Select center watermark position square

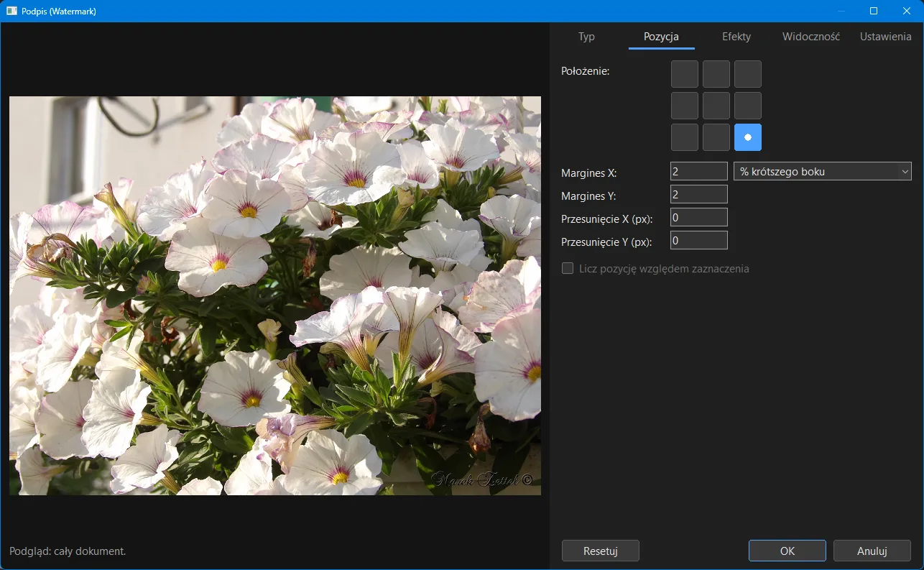pyautogui.click(x=716, y=106)
